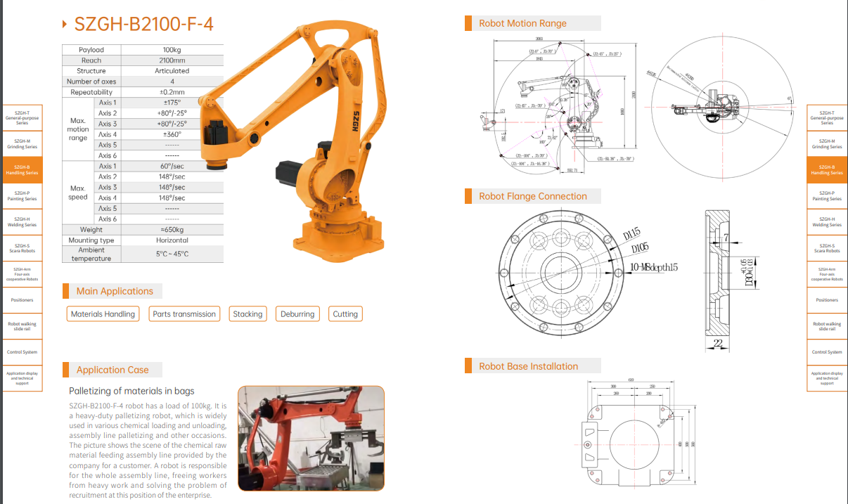Click the Articulated structure value

click(172, 71)
